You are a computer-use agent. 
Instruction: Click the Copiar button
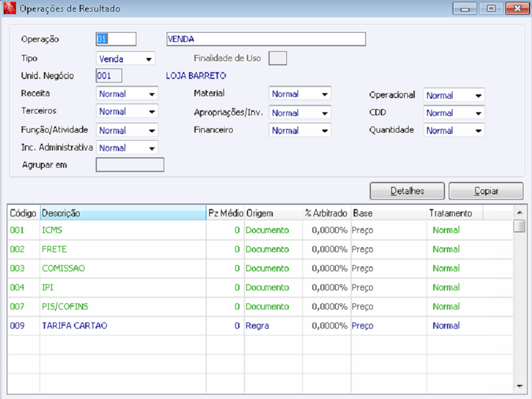click(x=486, y=191)
